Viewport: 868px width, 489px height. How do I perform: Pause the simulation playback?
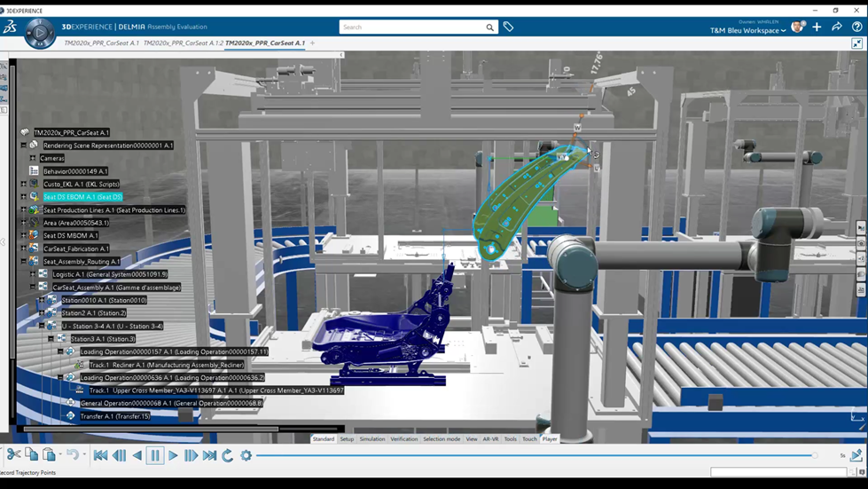pos(155,455)
